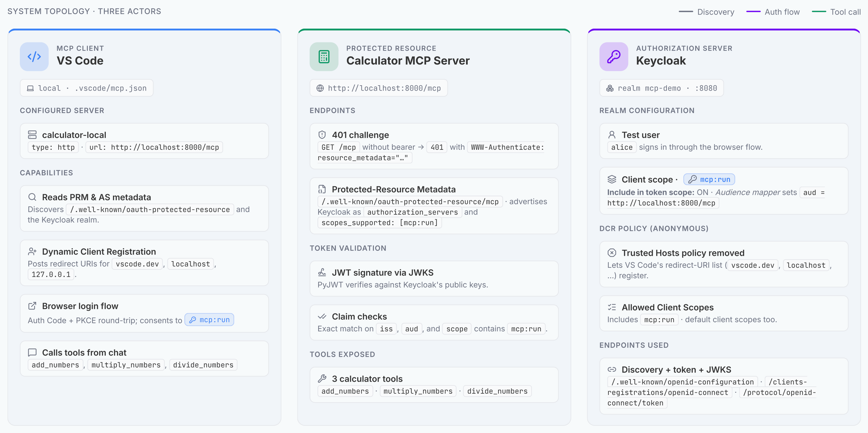Click the "alice" user chip
The width and height of the screenshot is (868, 433).
[622, 147]
